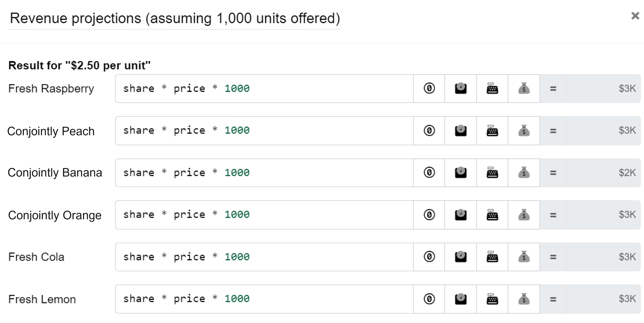Click the cash register icon for Conjointly Banana
Image resolution: width=644 pixels, height=323 pixels.
coord(492,173)
